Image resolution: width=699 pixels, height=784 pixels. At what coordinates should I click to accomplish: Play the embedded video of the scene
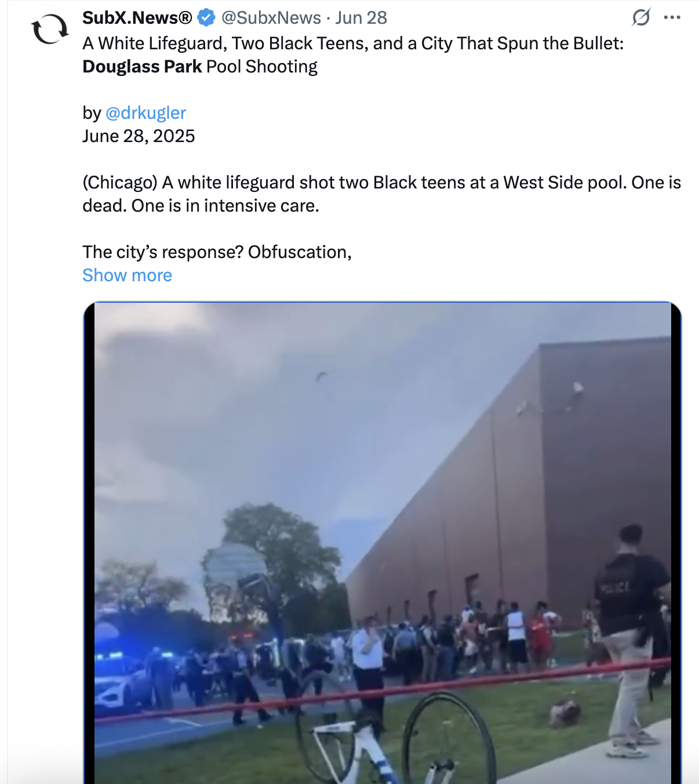click(383, 543)
